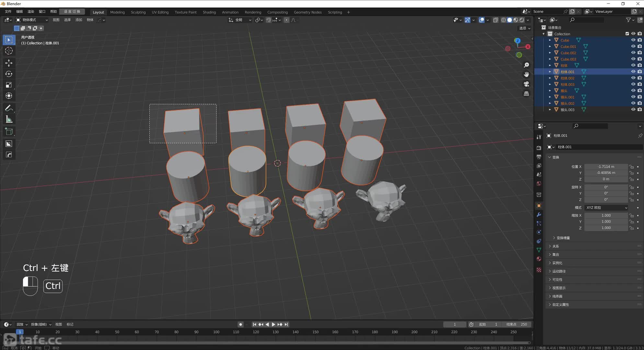Screen dimensions: 644x350
Task: Open the 渲染 menu
Action: 31,12
